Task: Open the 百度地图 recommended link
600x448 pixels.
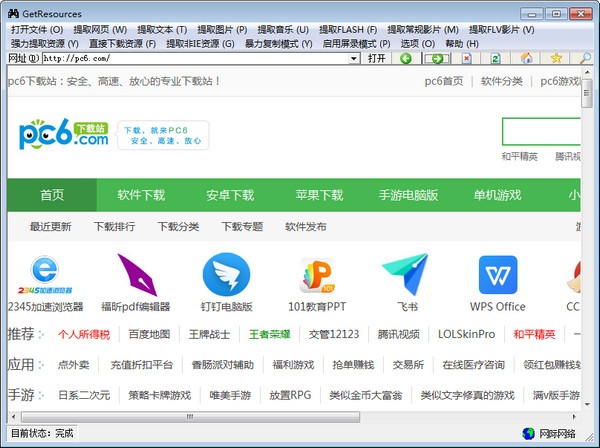Action: click(149, 334)
